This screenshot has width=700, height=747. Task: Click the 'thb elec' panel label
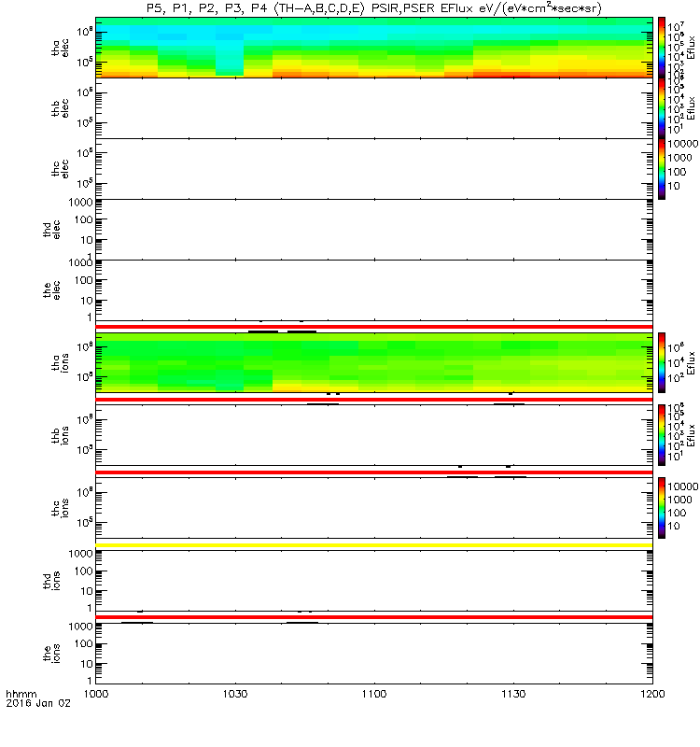tap(60, 108)
